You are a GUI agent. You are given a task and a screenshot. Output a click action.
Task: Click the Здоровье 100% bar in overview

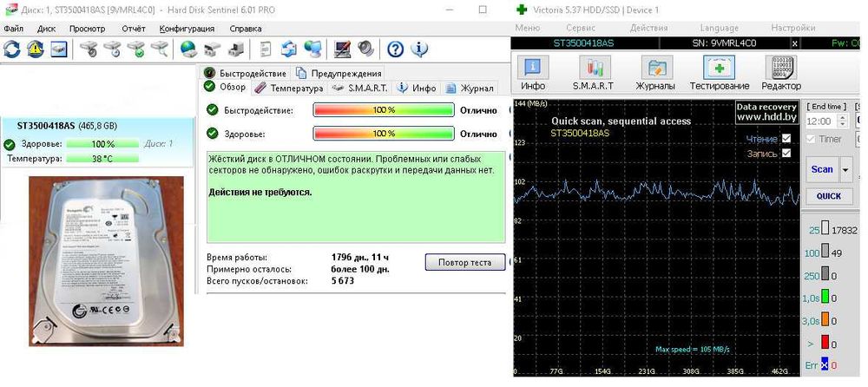[x=384, y=134]
